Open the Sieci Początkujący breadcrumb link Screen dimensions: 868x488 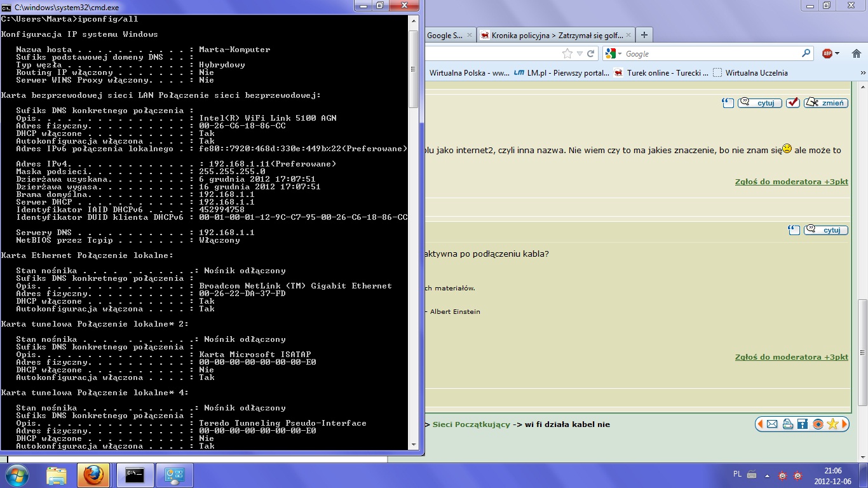click(x=471, y=424)
